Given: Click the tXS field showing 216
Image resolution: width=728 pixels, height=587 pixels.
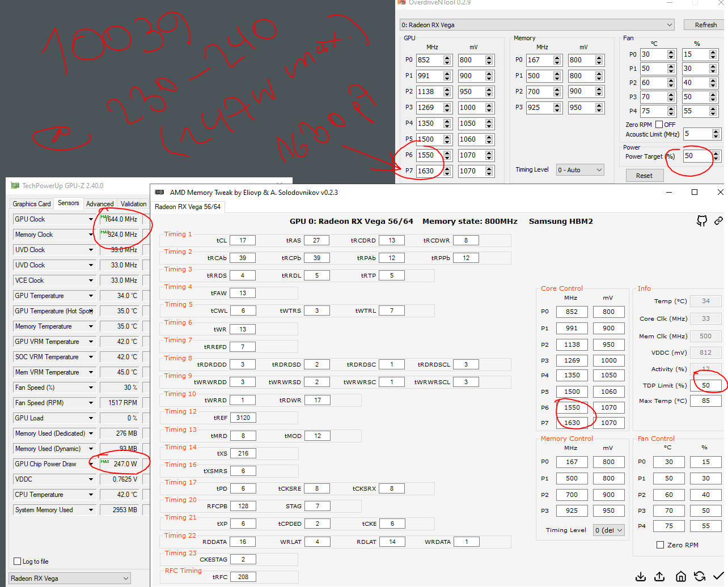Looking at the screenshot, I should [x=243, y=453].
